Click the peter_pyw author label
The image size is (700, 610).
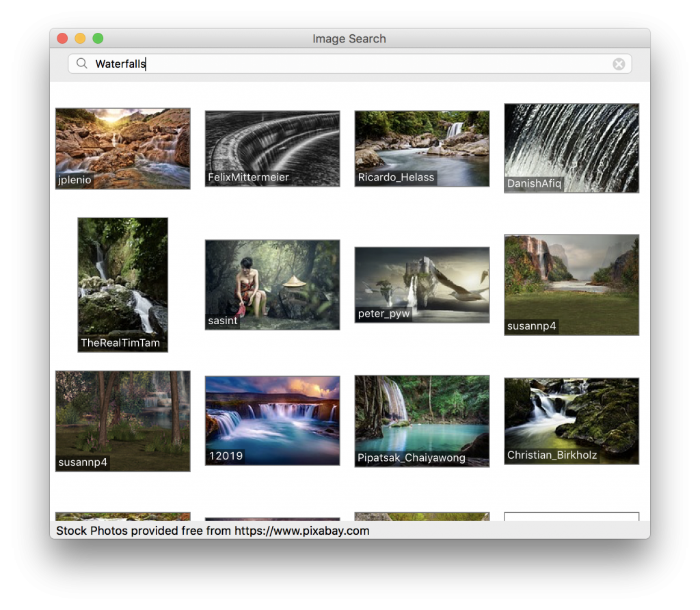tap(383, 313)
